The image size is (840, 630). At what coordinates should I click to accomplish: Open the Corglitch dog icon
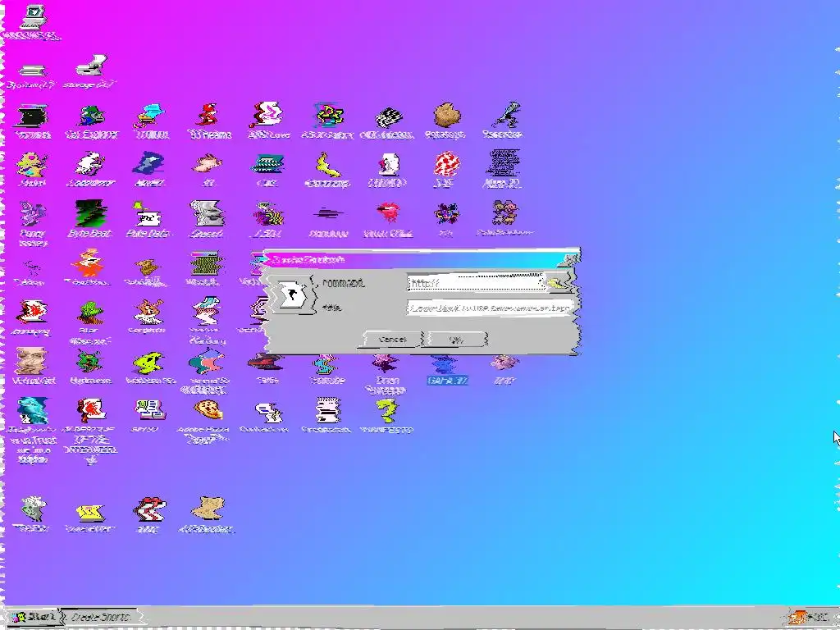click(149, 313)
